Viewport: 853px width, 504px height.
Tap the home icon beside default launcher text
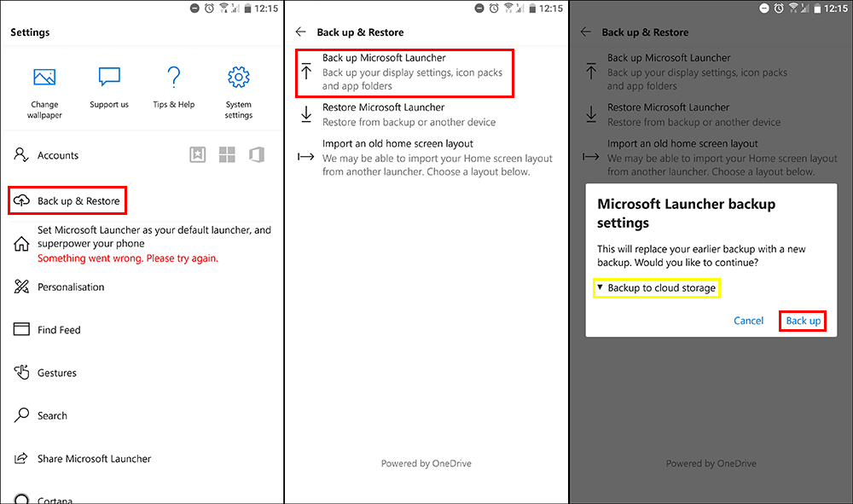point(21,244)
